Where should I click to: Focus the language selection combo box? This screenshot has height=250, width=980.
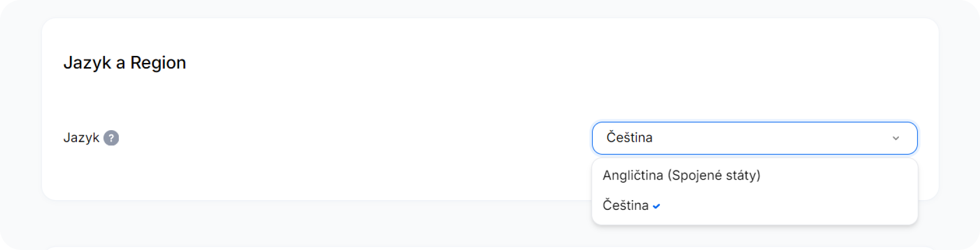pos(754,138)
